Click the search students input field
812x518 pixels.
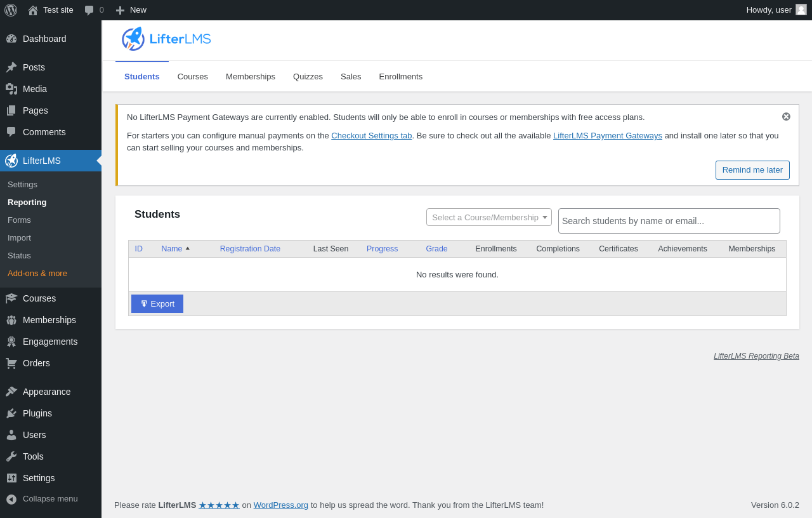pos(669,221)
